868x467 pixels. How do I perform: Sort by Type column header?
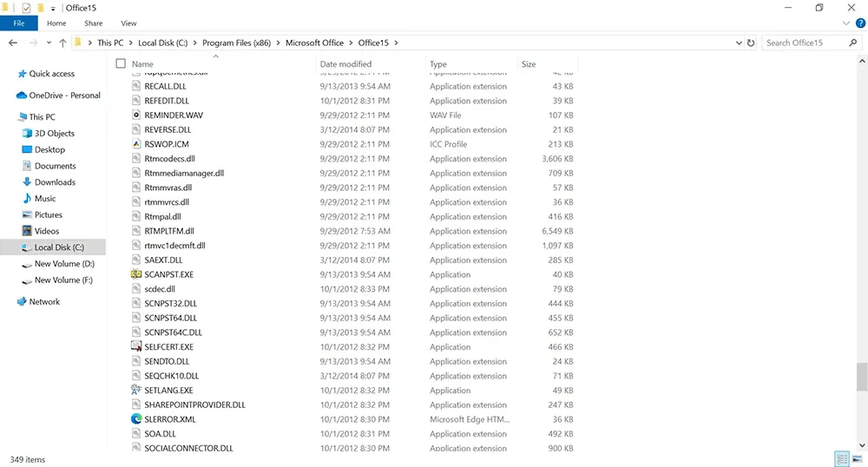[x=437, y=63]
